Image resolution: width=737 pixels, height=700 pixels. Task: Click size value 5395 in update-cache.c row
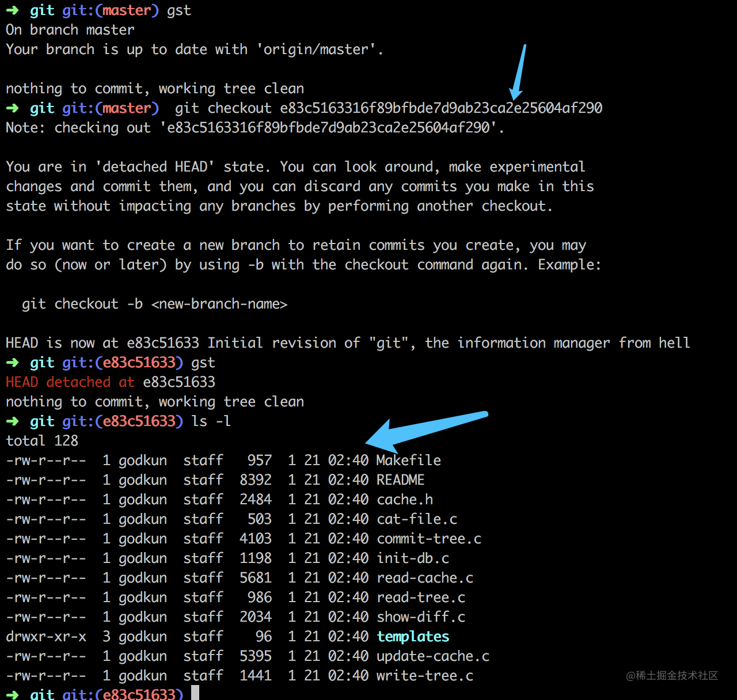point(256,656)
